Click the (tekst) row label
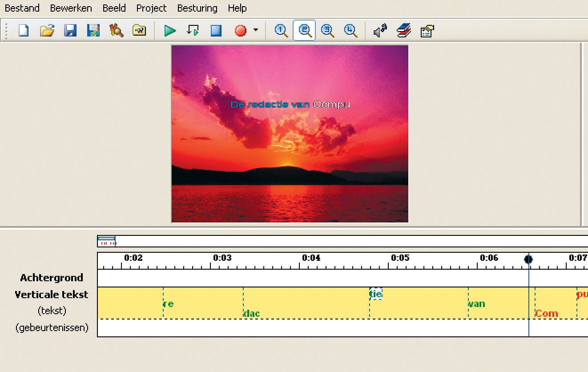 (52, 311)
